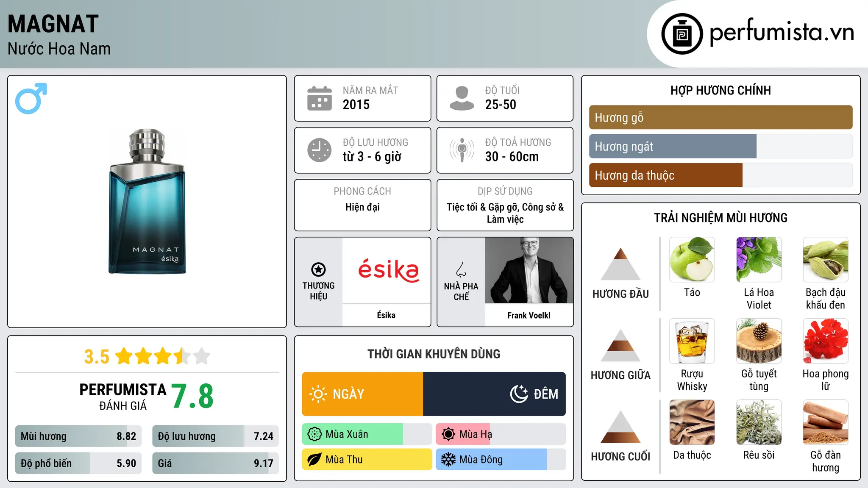Click the Hương đầu pyramid icon
The width and height of the screenshot is (868, 488).
click(620, 264)
